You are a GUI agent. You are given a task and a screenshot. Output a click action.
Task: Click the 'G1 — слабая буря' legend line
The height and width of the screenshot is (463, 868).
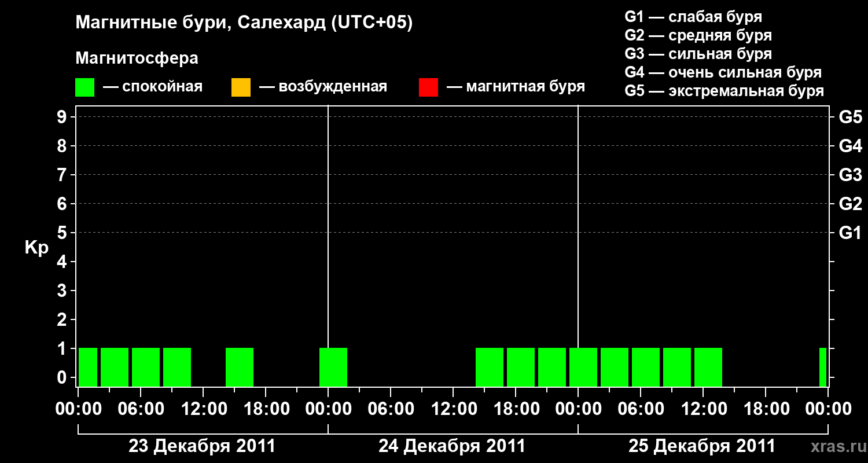693,17
